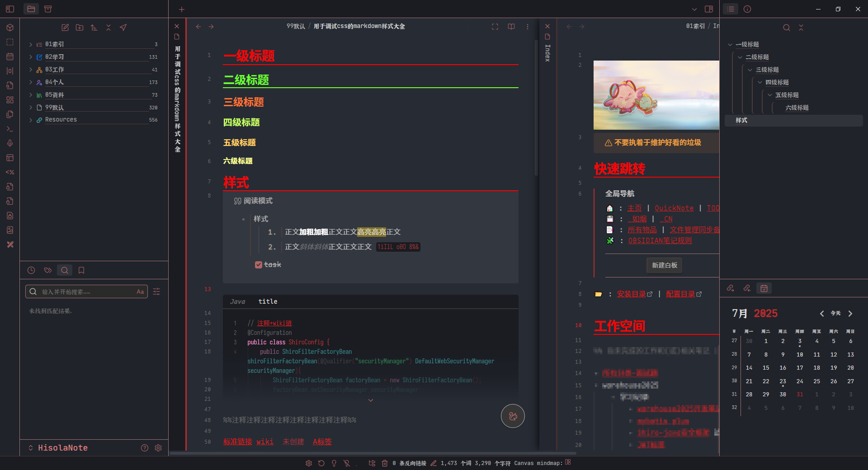
Task: Insert template via the <% ribbon icon
Action: click(10, 172)
